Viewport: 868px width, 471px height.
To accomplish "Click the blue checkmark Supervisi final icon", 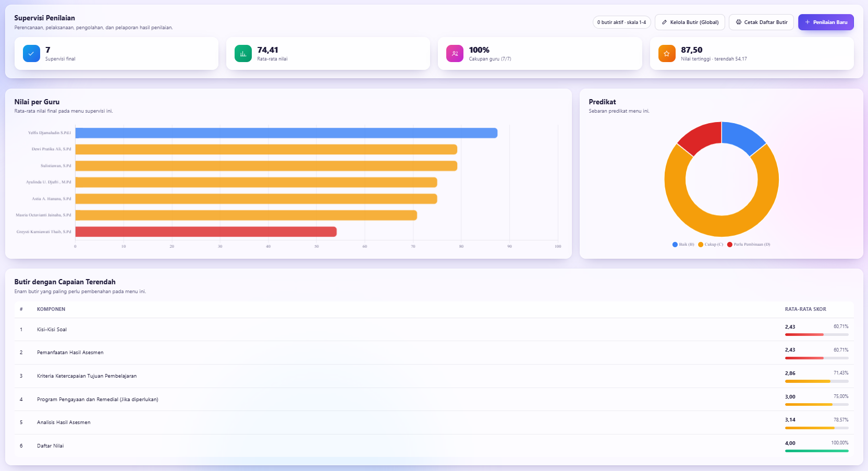I will 31,53.
